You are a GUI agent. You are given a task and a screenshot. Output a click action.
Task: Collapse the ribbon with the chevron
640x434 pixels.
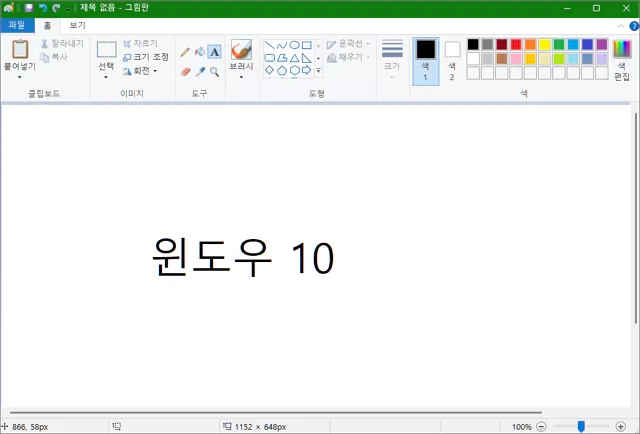click(x=620, y=26)
